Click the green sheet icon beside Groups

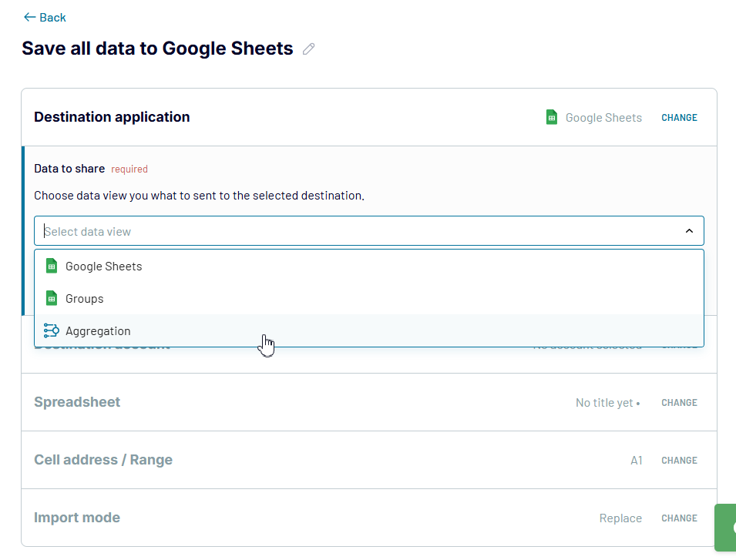(x=52, y=299)
